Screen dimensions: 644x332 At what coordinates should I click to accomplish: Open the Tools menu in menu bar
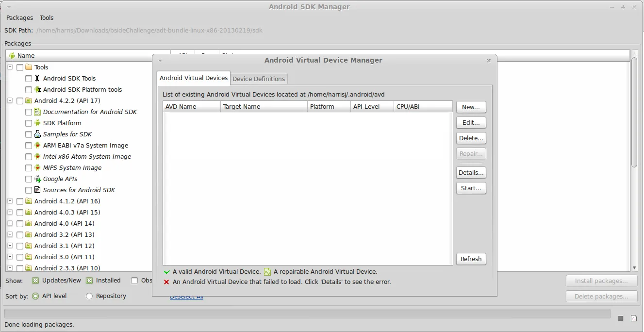pos(47,17)
